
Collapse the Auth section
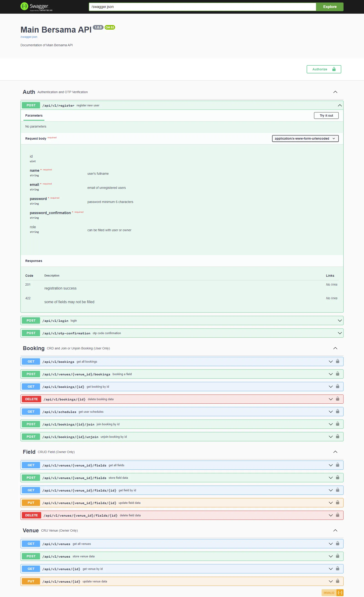coord(335,92)
